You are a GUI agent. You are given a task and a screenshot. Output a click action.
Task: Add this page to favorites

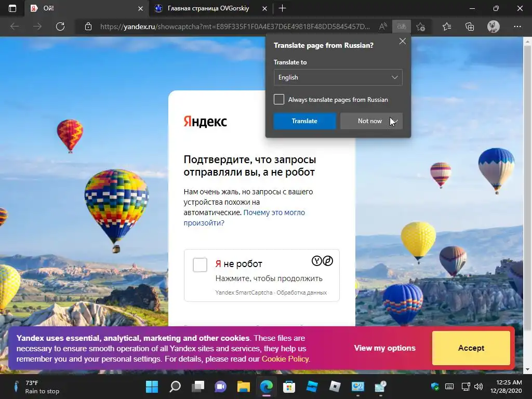(421, 26)
